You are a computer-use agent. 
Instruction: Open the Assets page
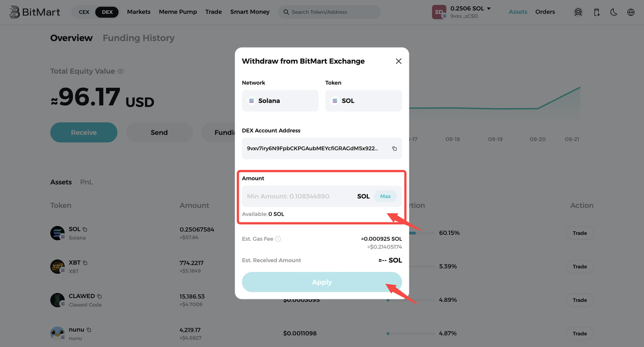point(518,12)
